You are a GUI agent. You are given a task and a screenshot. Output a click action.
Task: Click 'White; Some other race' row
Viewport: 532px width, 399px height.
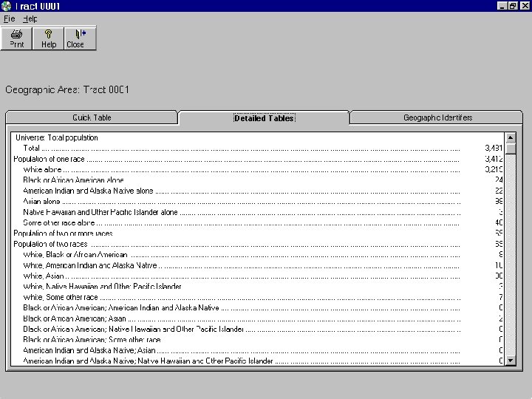258,297
